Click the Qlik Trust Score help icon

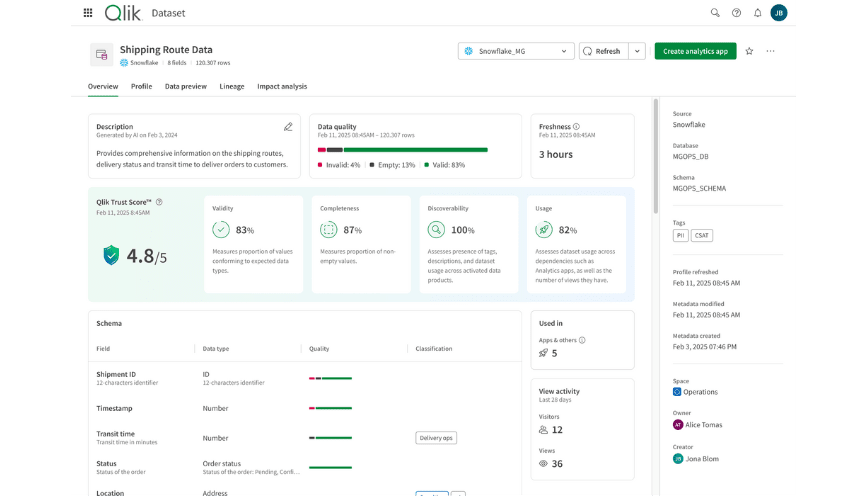(x=159, y=202)
